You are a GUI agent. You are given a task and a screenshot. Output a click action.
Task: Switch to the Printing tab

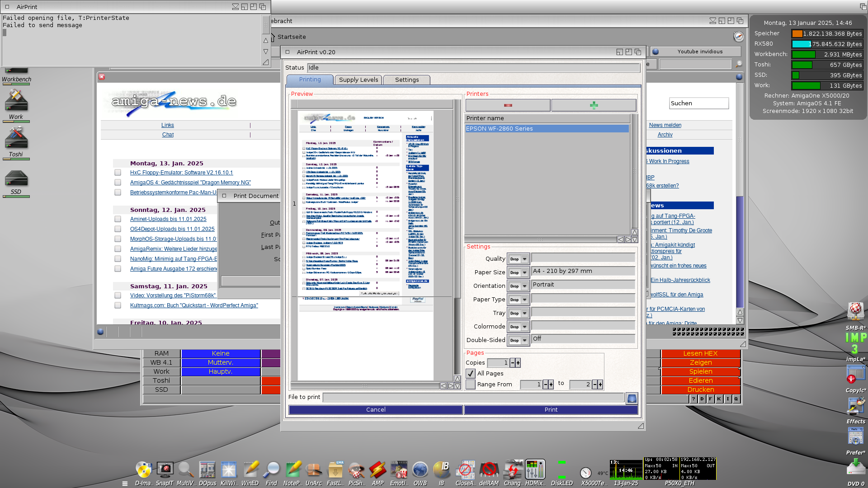(310, 80)
